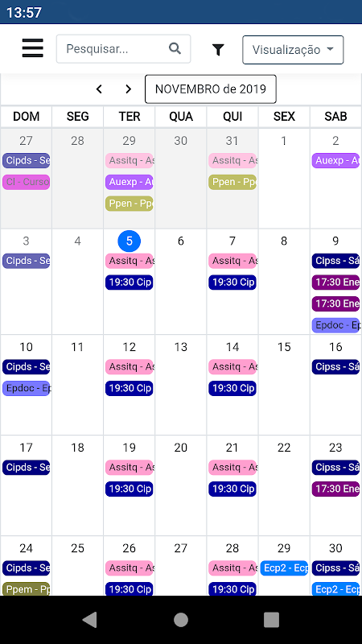Tap Android back navigation button
This screenshot has width=362, height=644.
[x=90, y=620]
